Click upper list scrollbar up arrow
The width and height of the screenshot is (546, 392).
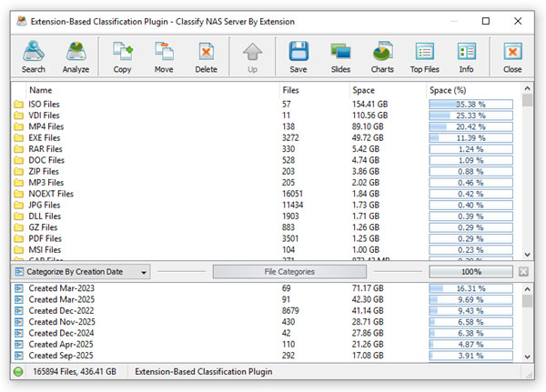point(527,88)
